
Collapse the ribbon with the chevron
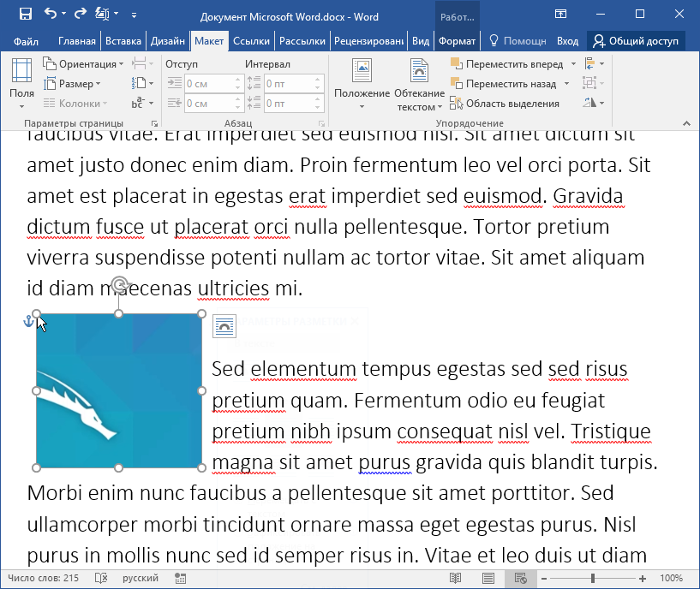pos(686,123)
